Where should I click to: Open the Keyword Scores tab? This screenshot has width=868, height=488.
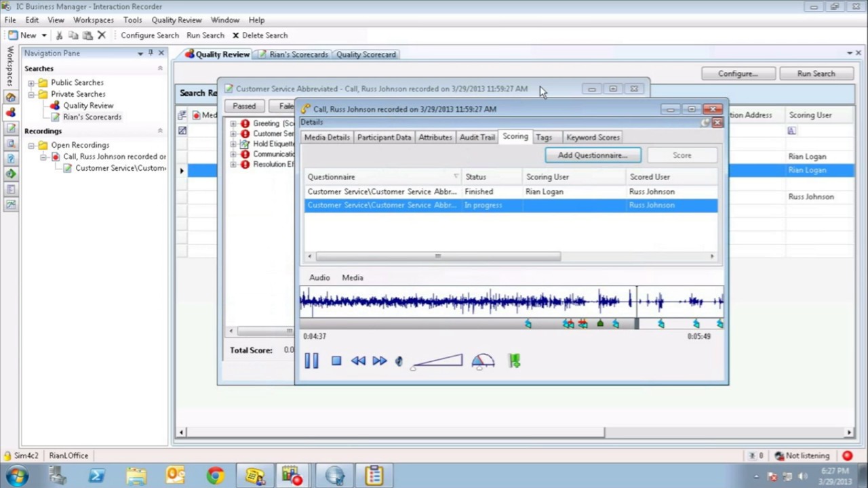pyautogui.click(x=593, y=138)
